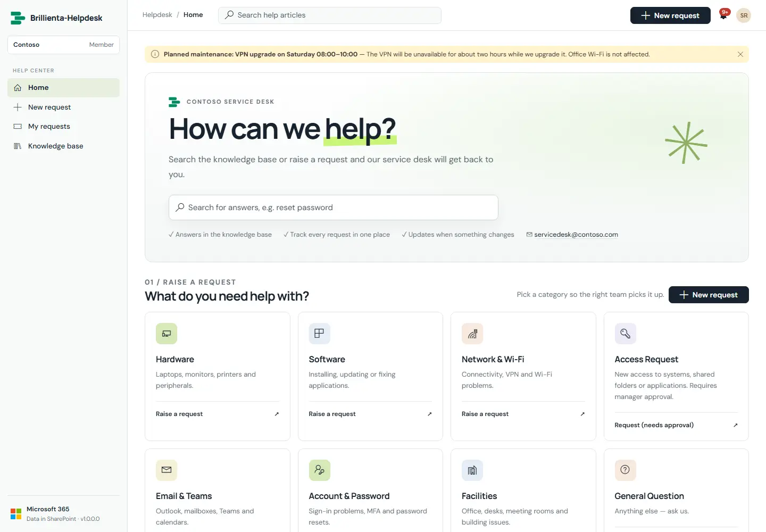
Task: Go to Home in the sidebar
Action: click(63, 88)
